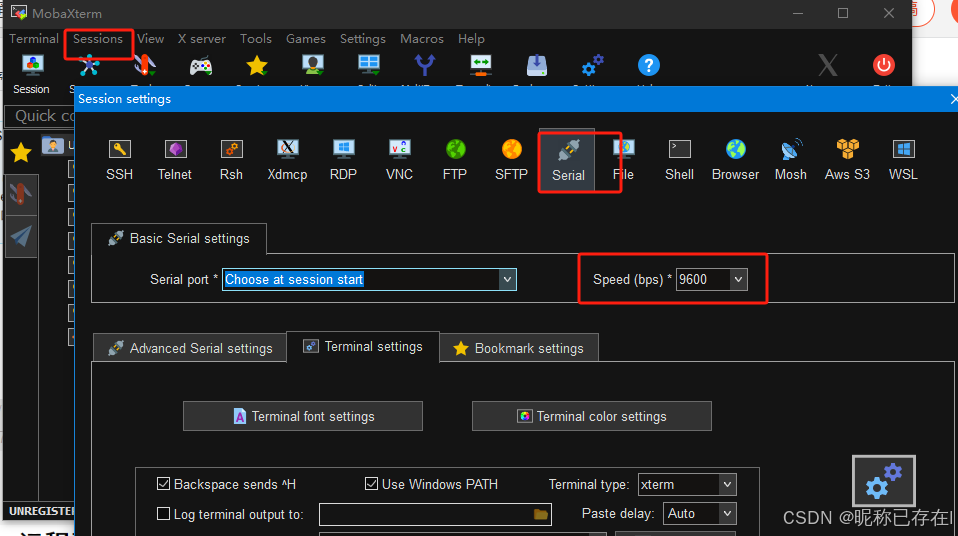The width and height of the screenshot is (958, 536).
Task: Open the Tools menu
Action: 255,39
